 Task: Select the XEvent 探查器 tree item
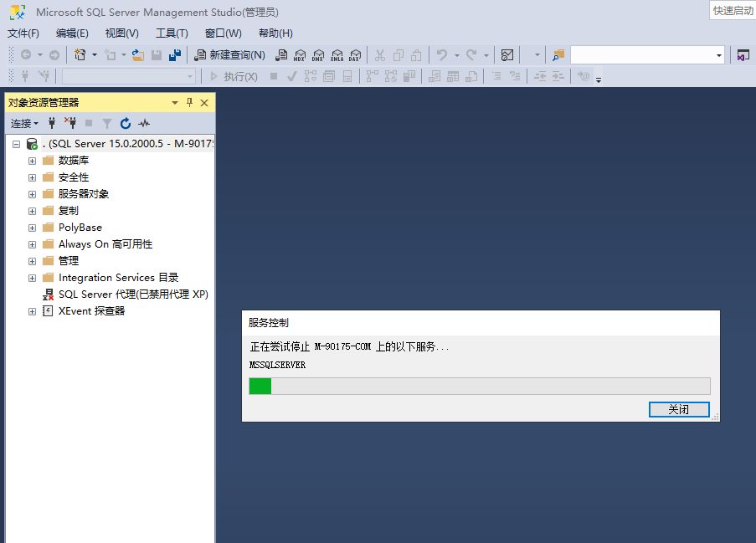pyautogui.click(x=91, y=311)
